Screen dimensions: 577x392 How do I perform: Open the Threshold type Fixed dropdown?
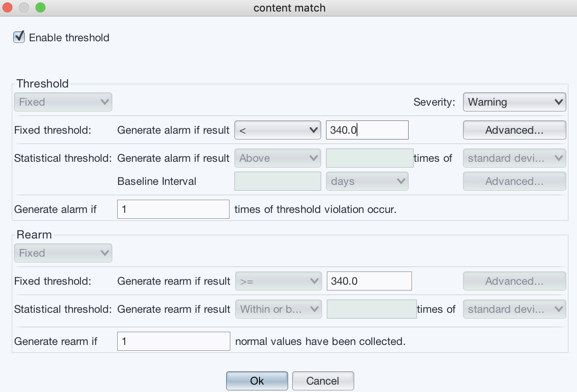(x=63, y=102)
